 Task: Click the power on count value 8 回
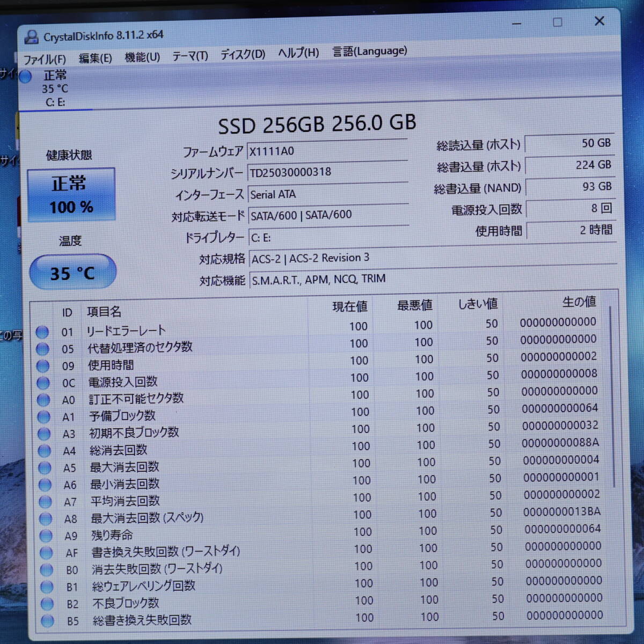click(x=570, y=208)
